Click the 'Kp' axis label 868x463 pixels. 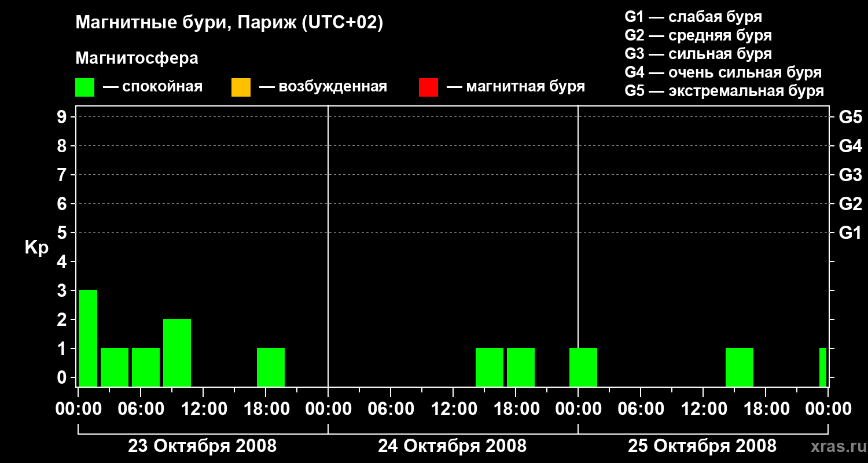37,248
